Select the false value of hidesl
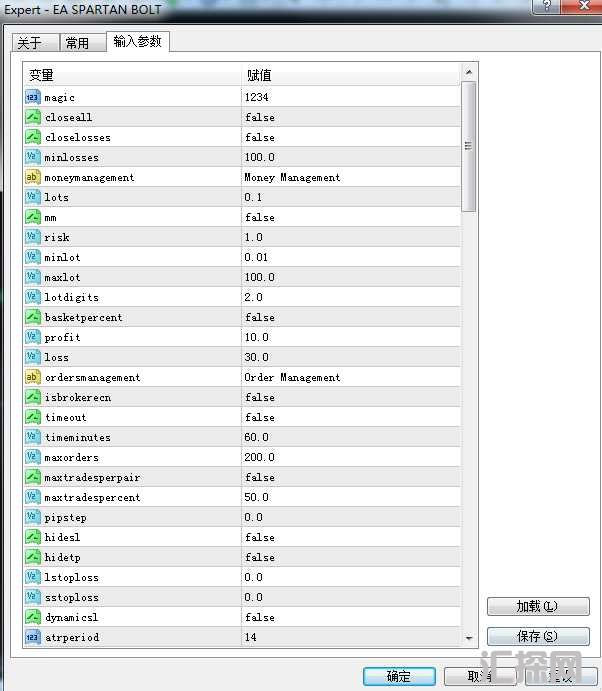This screenshot has height=691, width=602. (x=260, y=537)
